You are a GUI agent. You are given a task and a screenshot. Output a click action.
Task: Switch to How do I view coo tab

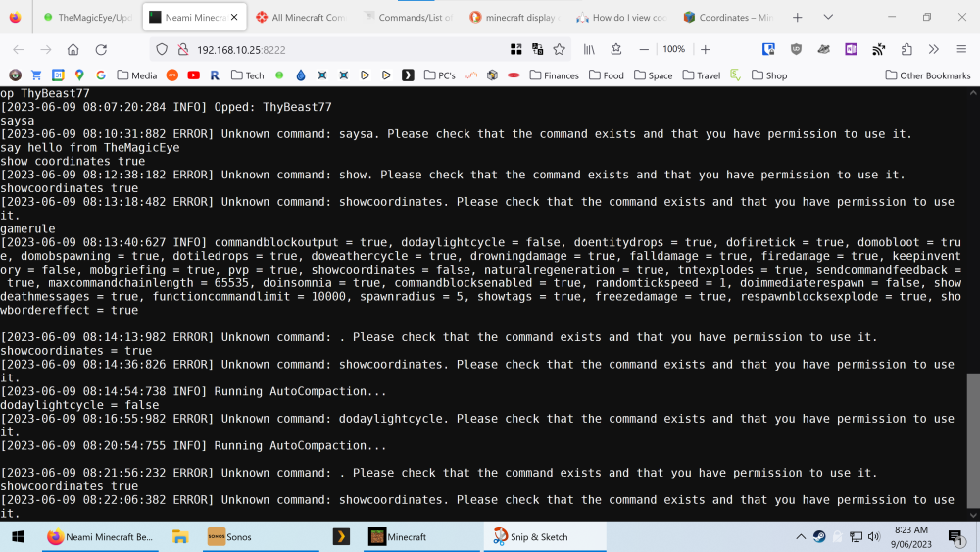click(622, 18)
